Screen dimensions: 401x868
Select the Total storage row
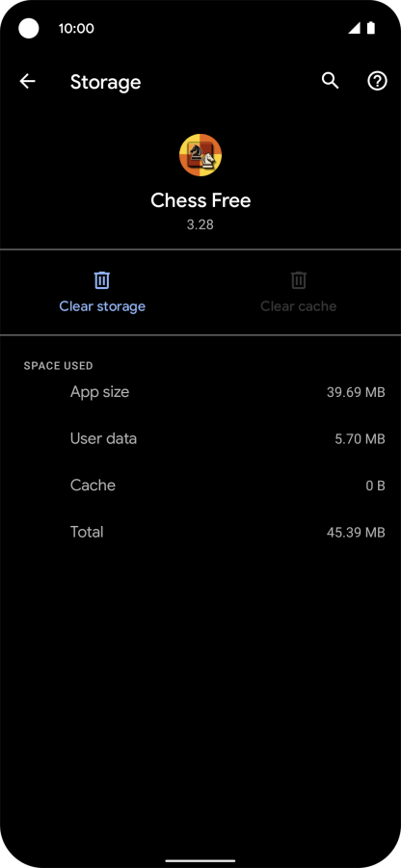pos(200,533)
